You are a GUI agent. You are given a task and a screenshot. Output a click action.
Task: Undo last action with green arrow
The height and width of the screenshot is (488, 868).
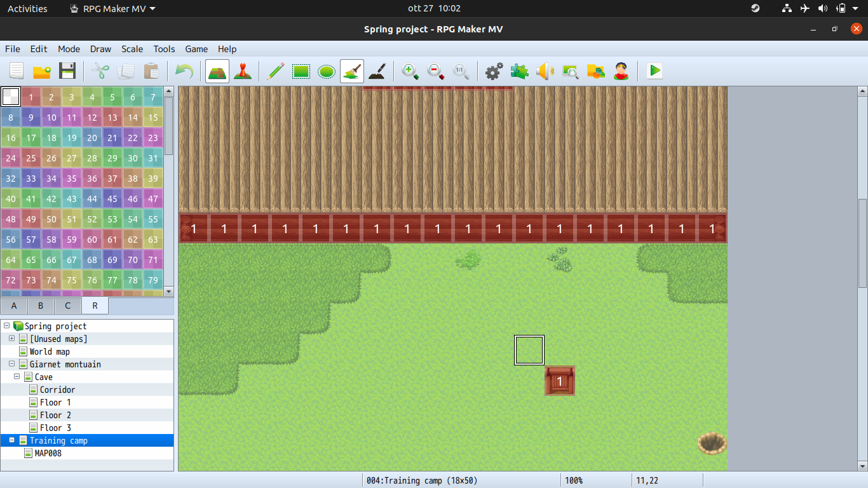click(x=184, y=71)
